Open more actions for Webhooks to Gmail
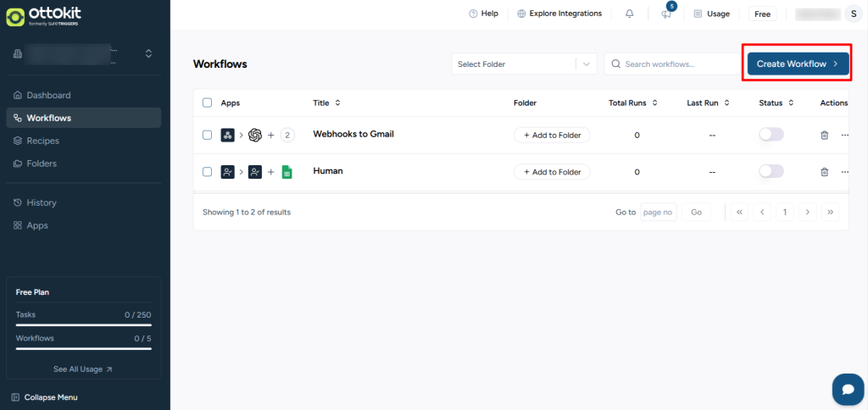868x410 pixels. point(843,135)
